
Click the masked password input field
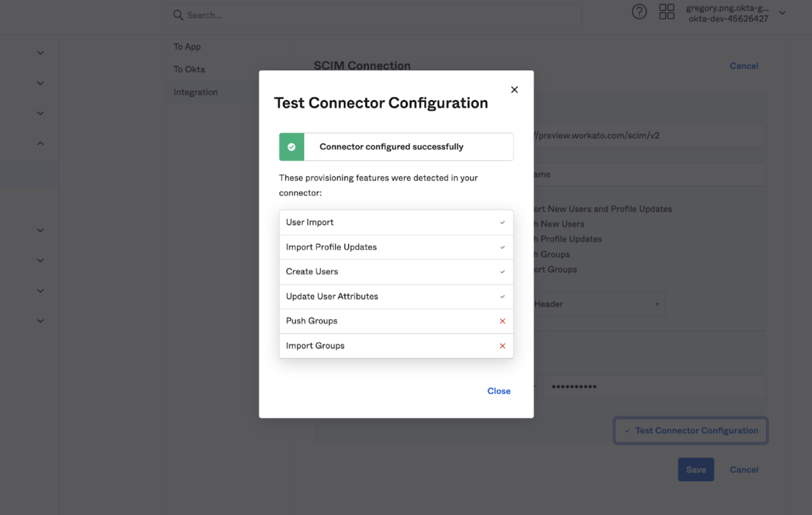tap(654, 387)
